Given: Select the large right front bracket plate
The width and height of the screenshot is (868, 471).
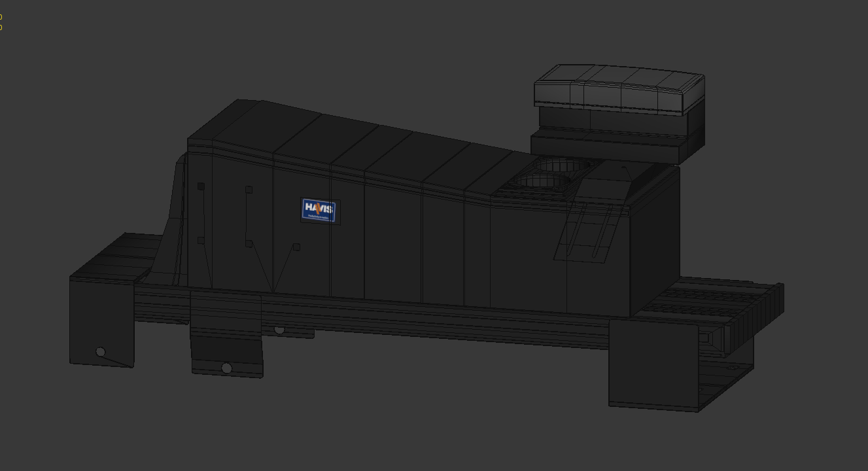Looking at the screenshot, I should (652, 364).
